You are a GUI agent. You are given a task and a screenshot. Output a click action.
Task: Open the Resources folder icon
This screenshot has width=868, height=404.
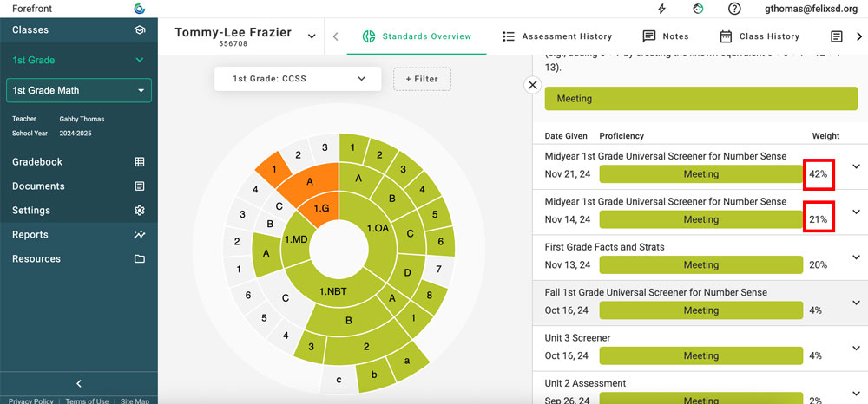140,259
